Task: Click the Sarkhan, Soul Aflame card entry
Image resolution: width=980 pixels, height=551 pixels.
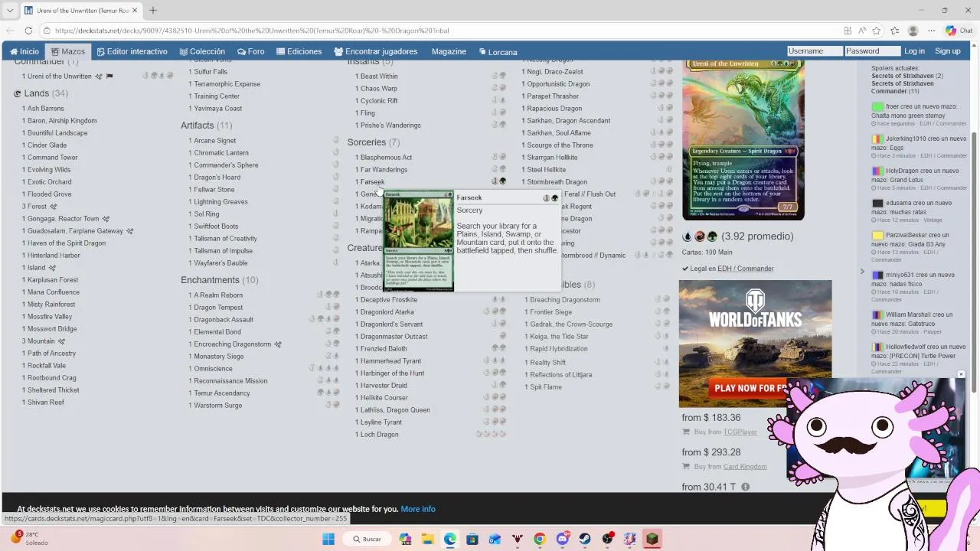Action: click(559, 133)
